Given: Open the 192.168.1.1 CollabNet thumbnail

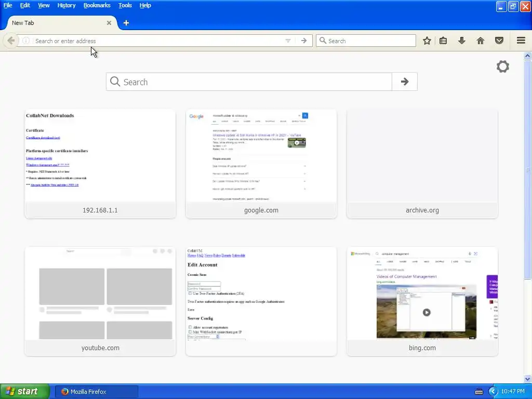Looking at the screenshot, I should click(100, 156).
